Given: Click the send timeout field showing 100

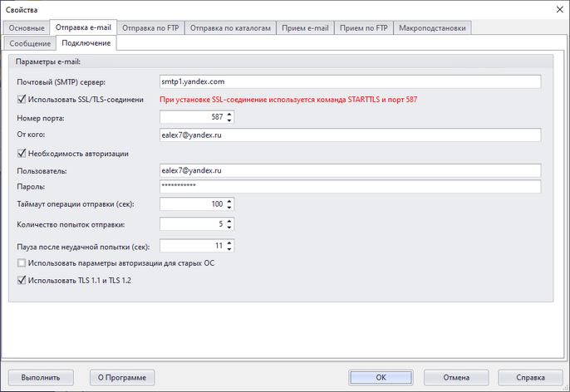Looking at the screenshot, I should pyautogui.click(x=192, y=204).
